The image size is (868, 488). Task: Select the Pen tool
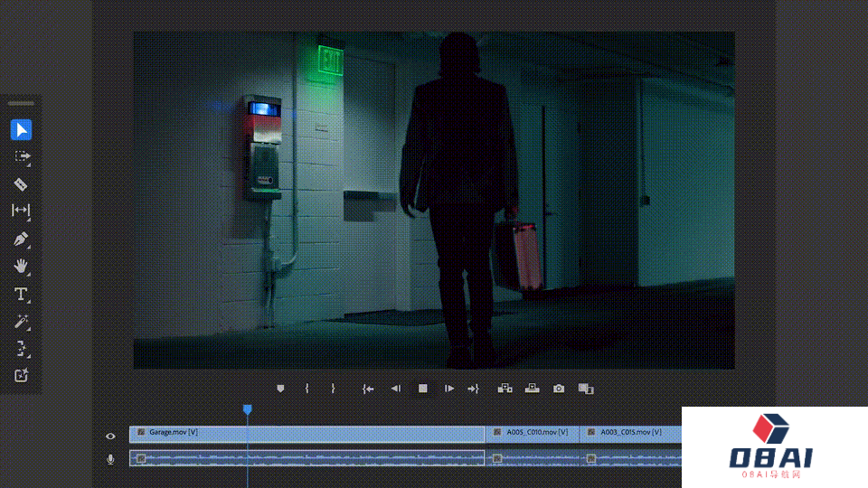click(21, 239)
